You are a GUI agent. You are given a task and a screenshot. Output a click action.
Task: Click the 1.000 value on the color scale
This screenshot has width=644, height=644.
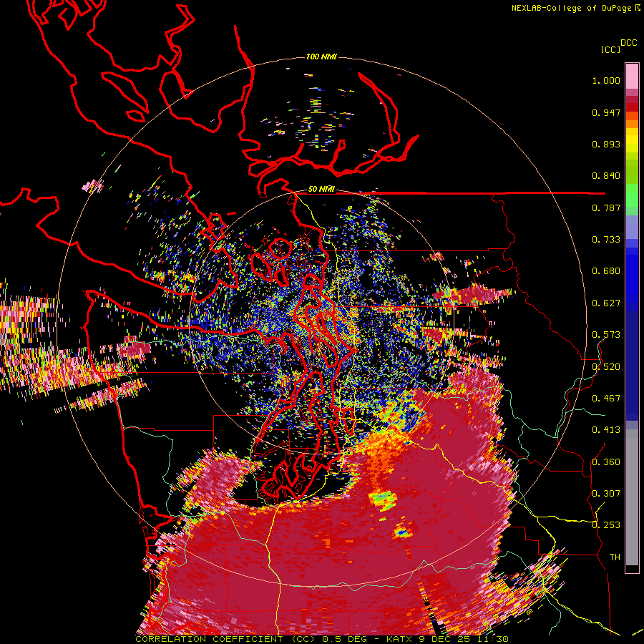pos(606,80)
